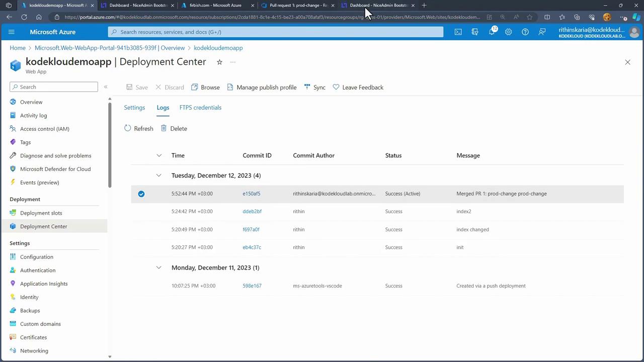Image resolution: width=644 pixels, height=362 pixels.
Task: Favorite this page with the star icon
Action: coord(219,62)
